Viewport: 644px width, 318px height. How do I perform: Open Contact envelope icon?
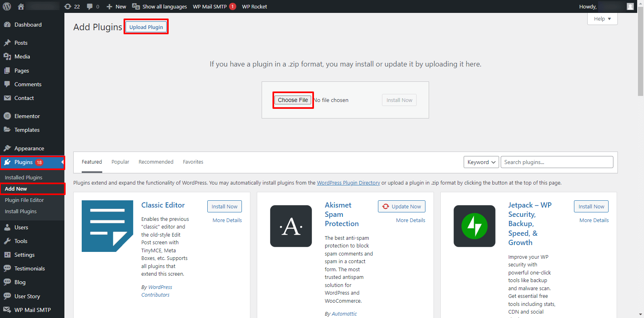[x=7, y=98]
